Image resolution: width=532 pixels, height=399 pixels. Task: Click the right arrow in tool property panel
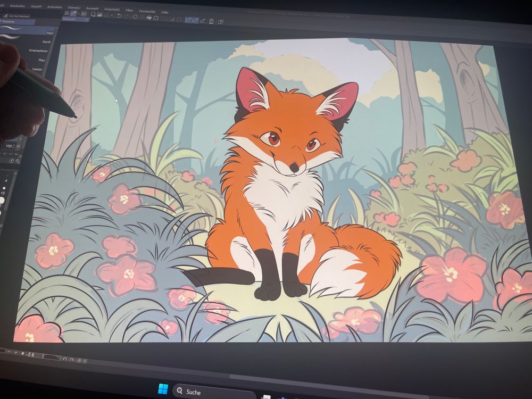point(20,139)
